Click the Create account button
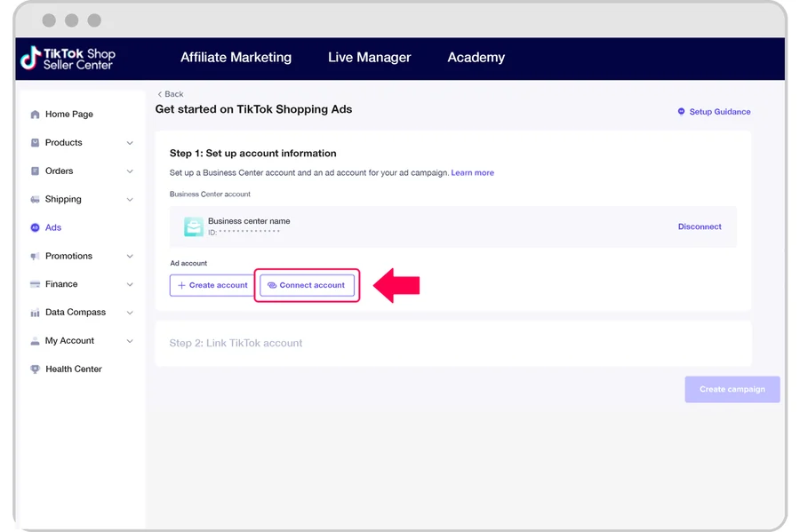The image size is (800, 532). pos(211,285)
